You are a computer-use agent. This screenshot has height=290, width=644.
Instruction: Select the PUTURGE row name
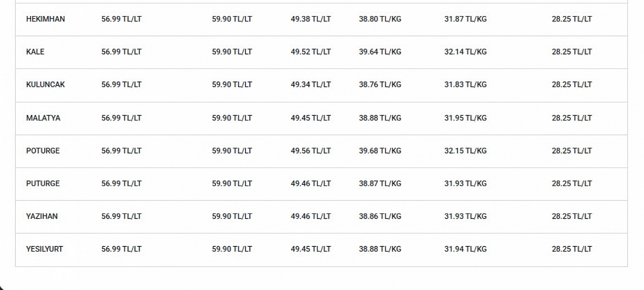(43, 184)
